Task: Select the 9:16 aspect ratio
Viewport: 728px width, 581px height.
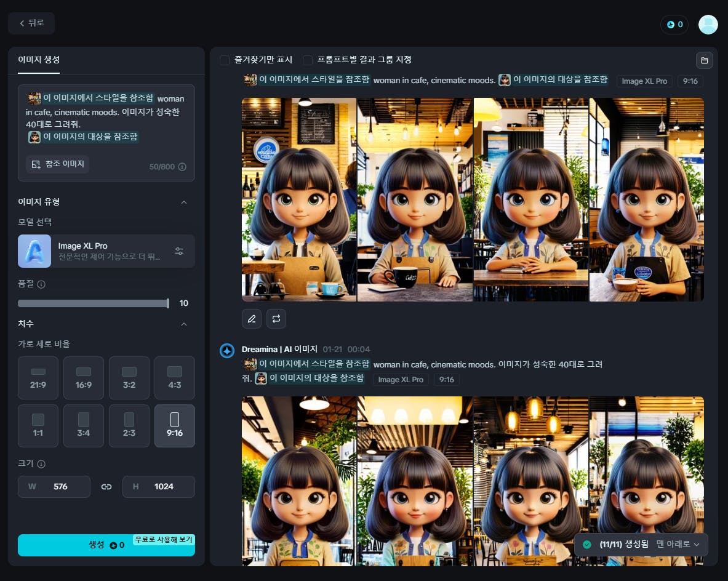Action: pos(175,426)
